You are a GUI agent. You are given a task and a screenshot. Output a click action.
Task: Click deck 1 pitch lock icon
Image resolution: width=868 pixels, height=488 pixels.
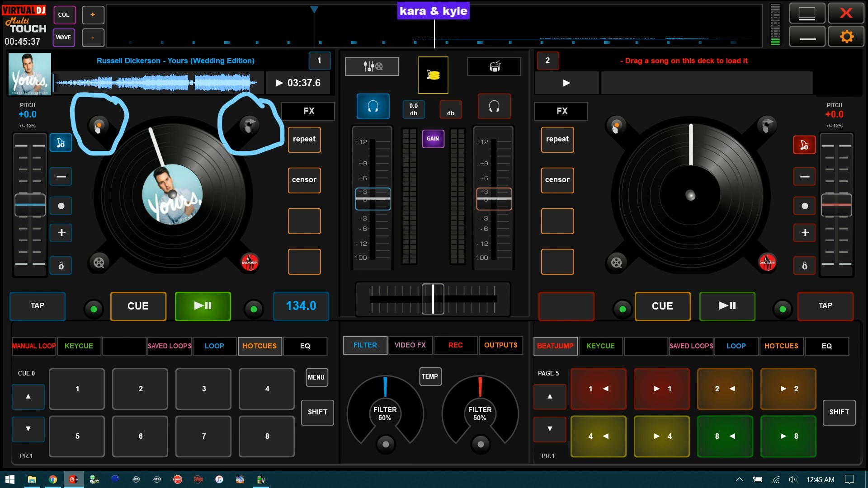coord(61,266)
